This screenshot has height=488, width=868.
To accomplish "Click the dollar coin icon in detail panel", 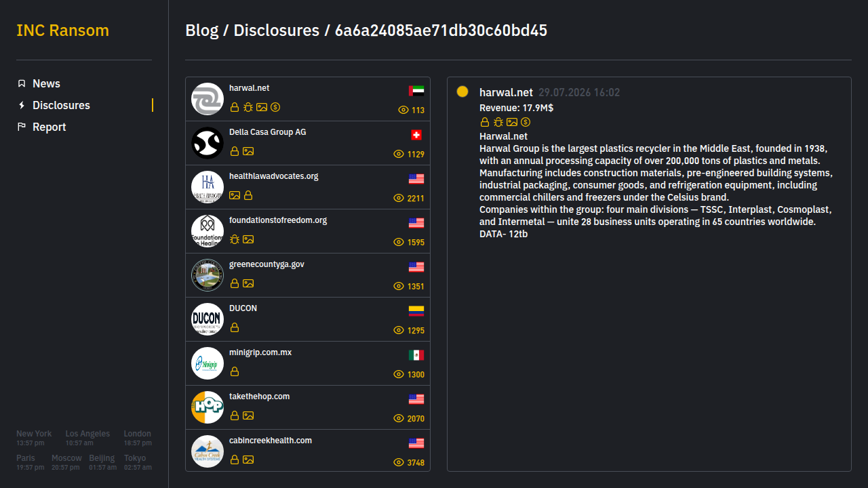I will [x=526, y=122].
